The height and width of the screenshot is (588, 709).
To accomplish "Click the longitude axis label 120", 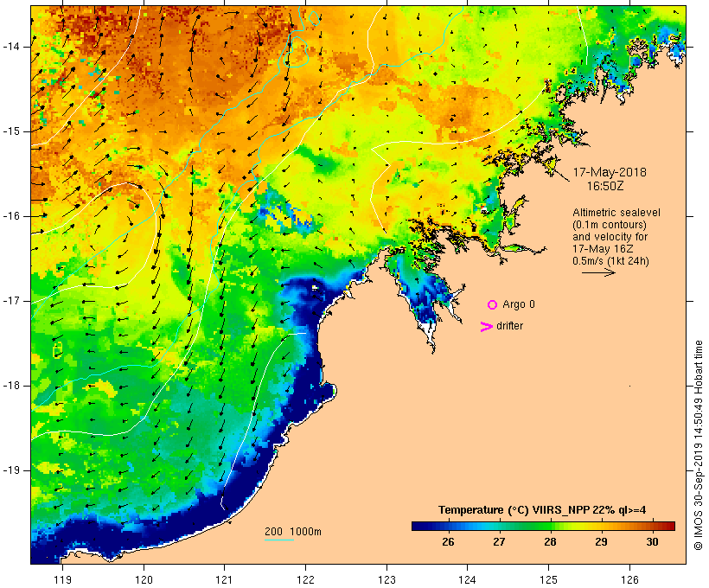I will pyautogui.click(x=144, y=580).
